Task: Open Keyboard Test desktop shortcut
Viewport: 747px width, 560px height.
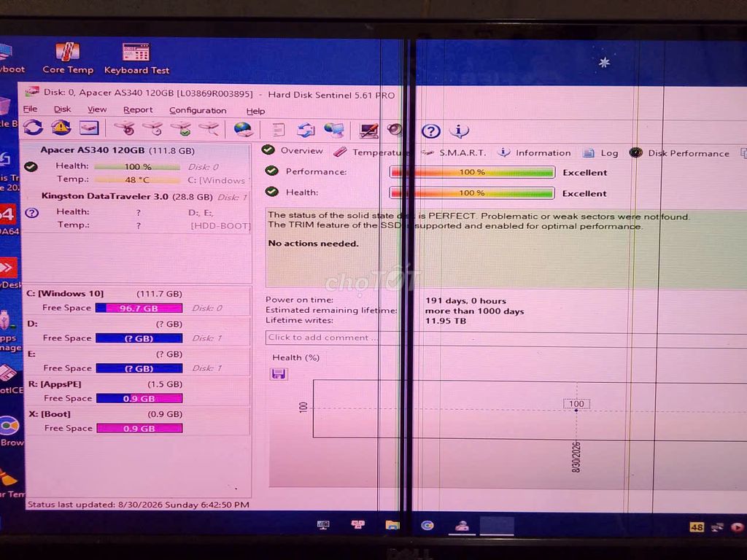Action: (136, 58)
